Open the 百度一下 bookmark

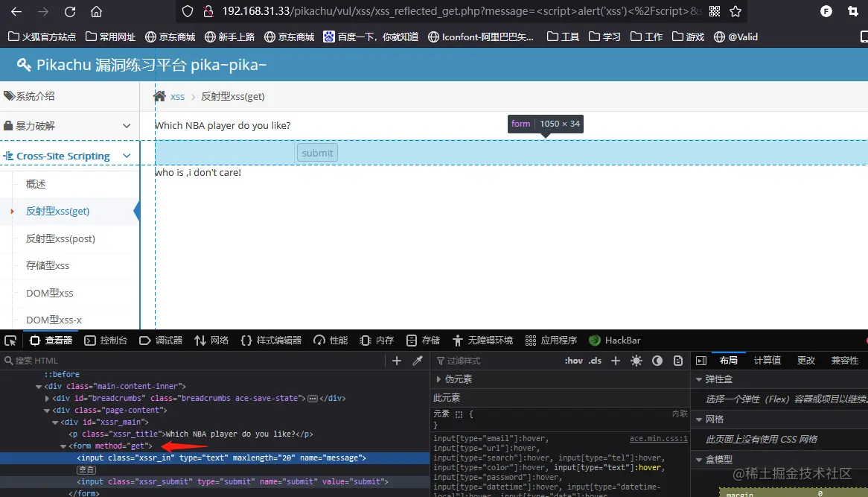click(371, 37)
